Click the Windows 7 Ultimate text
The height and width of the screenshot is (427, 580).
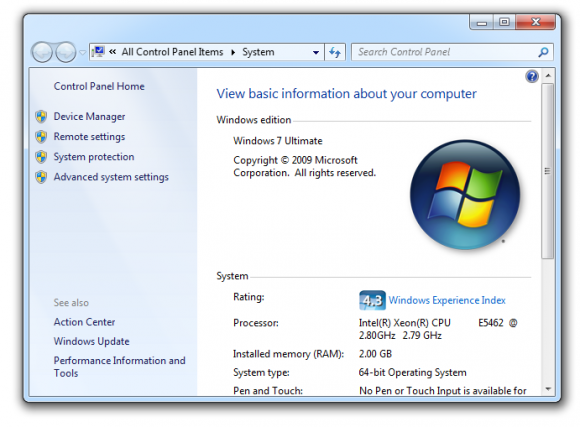coord(278,141)
